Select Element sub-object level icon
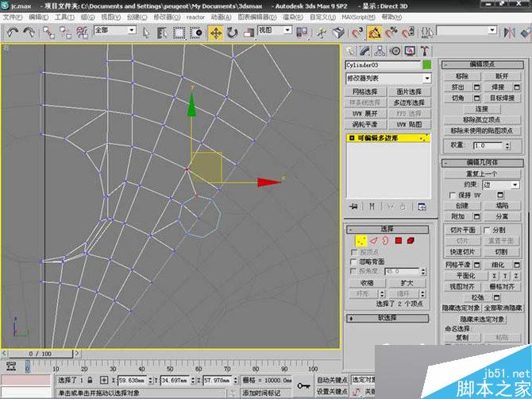This screenshot has height=399, width=532. (411, 241)
